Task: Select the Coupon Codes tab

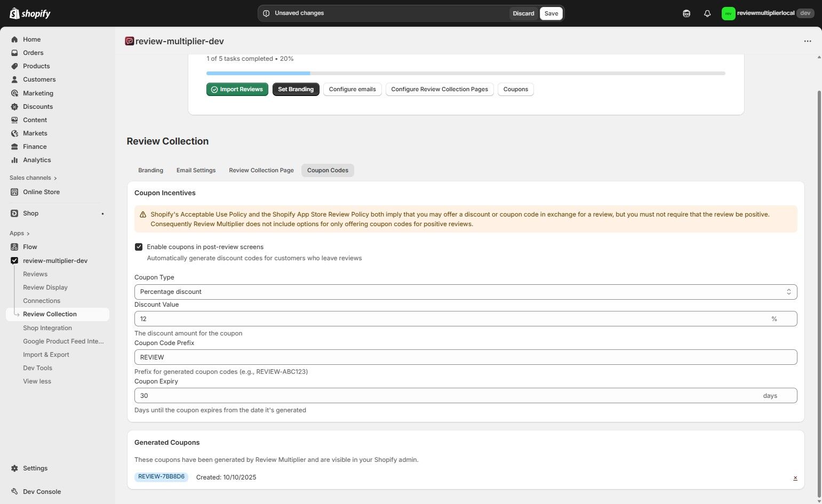Action: 328,170
